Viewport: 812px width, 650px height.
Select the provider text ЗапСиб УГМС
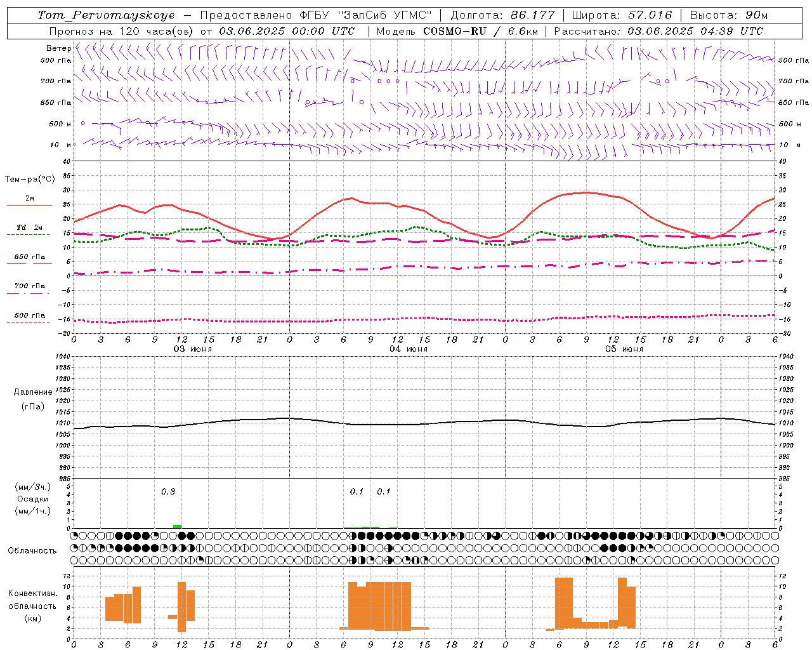coord(386,15)
